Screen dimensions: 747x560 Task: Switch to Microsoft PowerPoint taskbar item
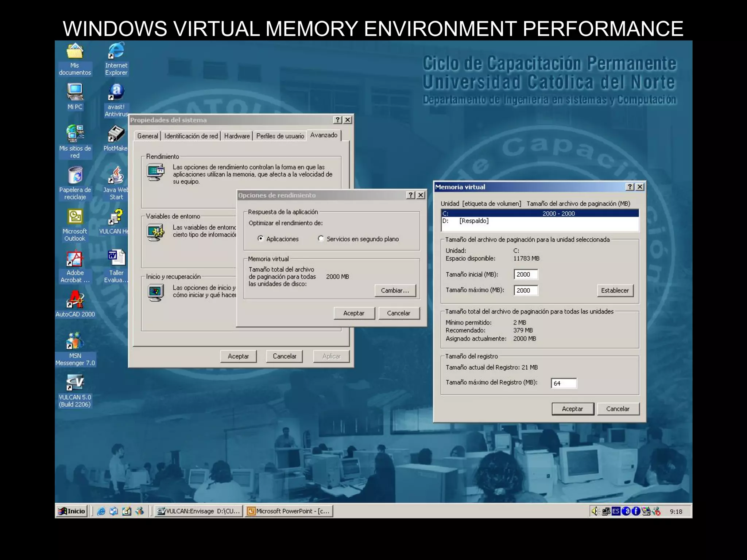coord(289,511)
